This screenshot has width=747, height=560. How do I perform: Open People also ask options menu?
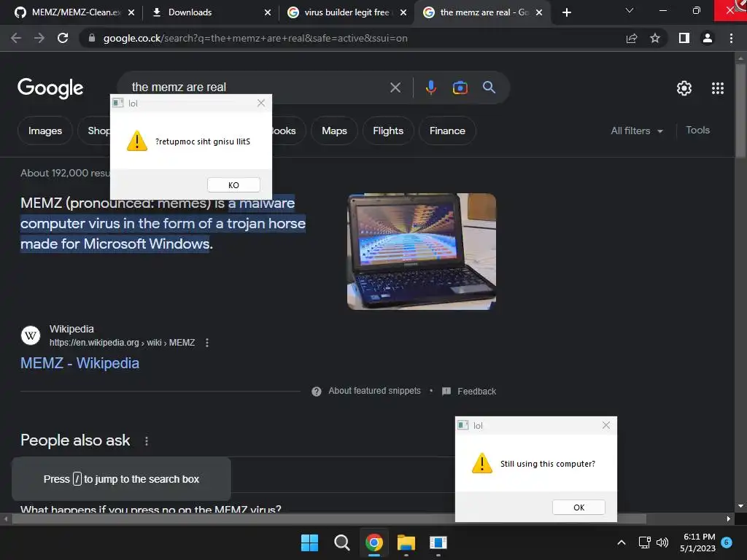147,441
